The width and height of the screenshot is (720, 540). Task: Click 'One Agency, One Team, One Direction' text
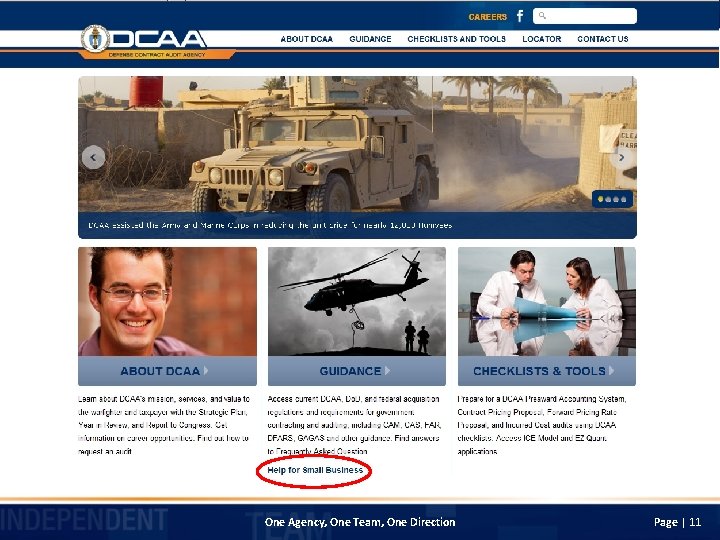(360, 522)
